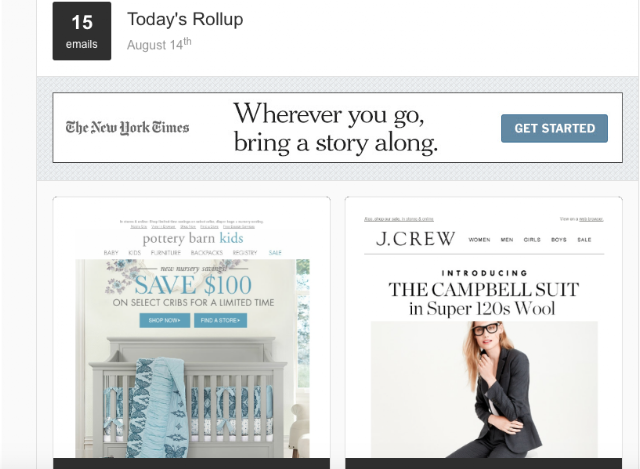The image size is (640, 469).
Task: Click the J.CREW logo
Action: coord(415,239)
